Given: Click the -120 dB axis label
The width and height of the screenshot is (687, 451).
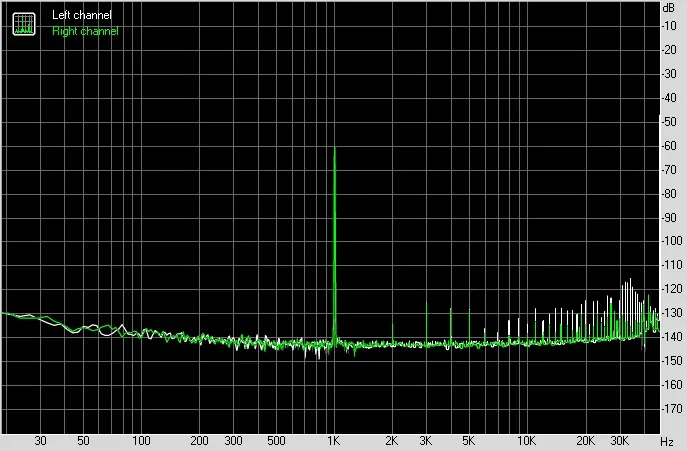Looking at the screenshot, I should pyautogui.click(x=672, y=289).
